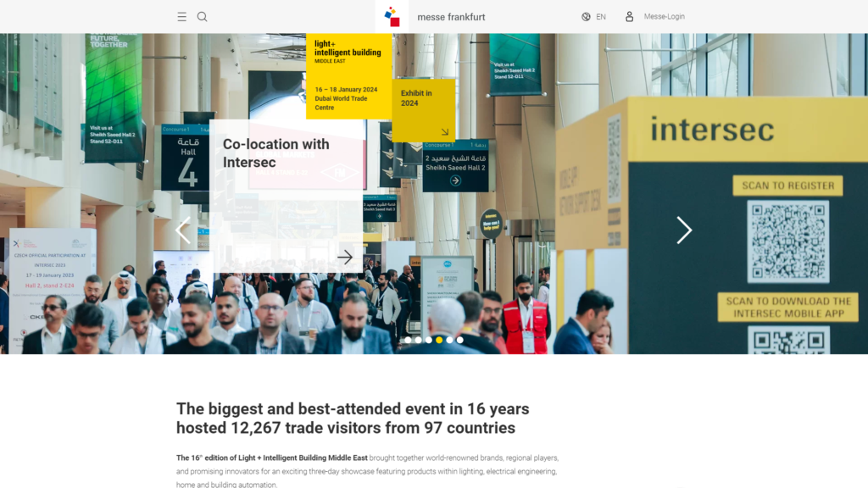868x488 pixels.
Task: Switch language using the EN selector
Action: coord(601,17)
